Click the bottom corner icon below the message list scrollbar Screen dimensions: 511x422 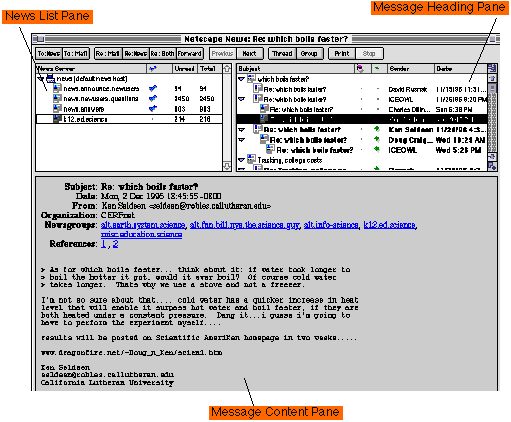[492, 166]
